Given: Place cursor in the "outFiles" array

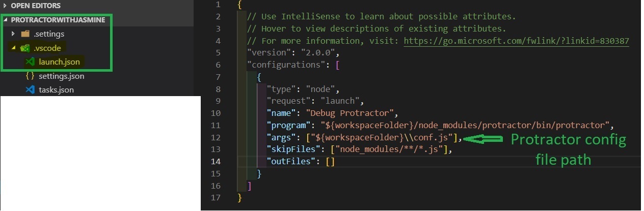Looking at the screenshot, I should tap(330, 162).
